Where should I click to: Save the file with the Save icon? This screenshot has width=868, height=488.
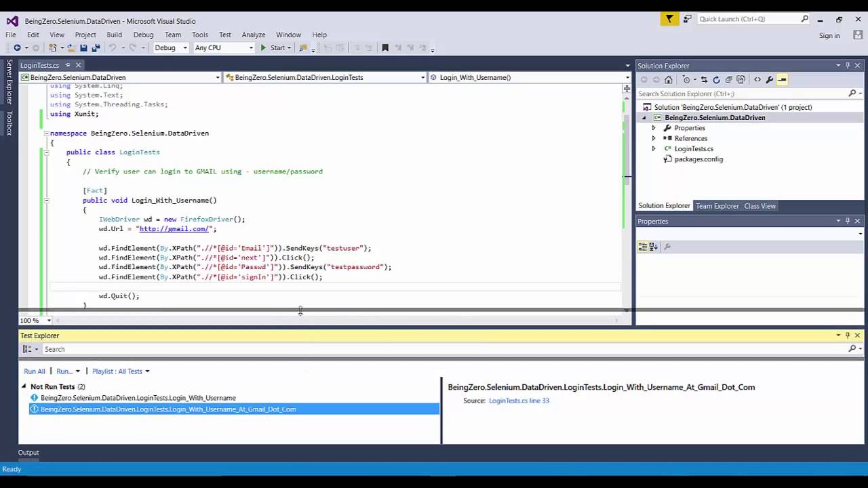coord(83,48)
